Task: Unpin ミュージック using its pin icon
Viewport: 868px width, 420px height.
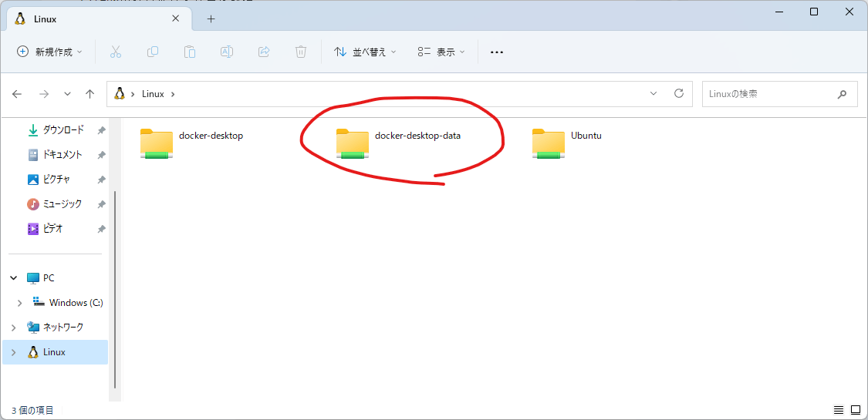Action: (101, 204)
